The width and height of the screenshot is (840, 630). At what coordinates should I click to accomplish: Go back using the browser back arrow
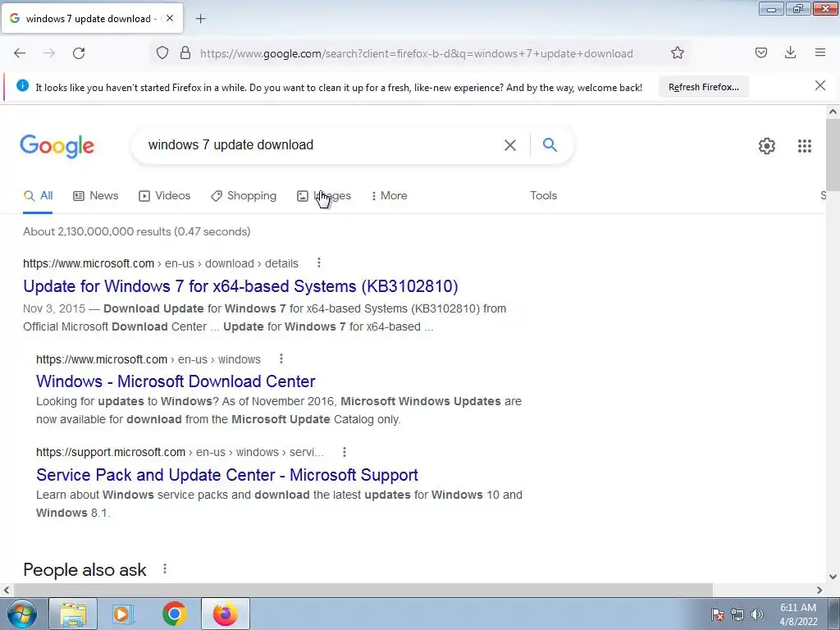(x=20, y=53)
